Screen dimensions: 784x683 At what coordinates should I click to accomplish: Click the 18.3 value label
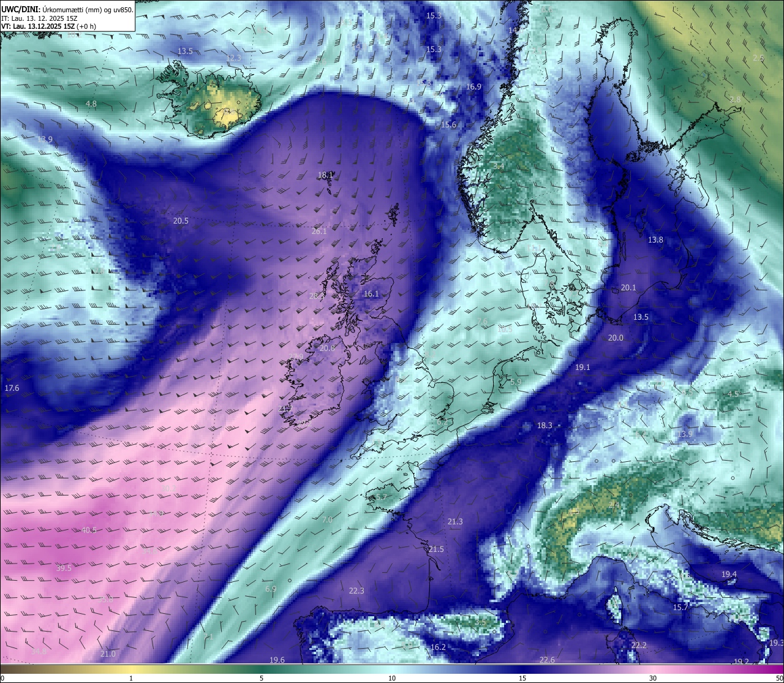point(545,426)
